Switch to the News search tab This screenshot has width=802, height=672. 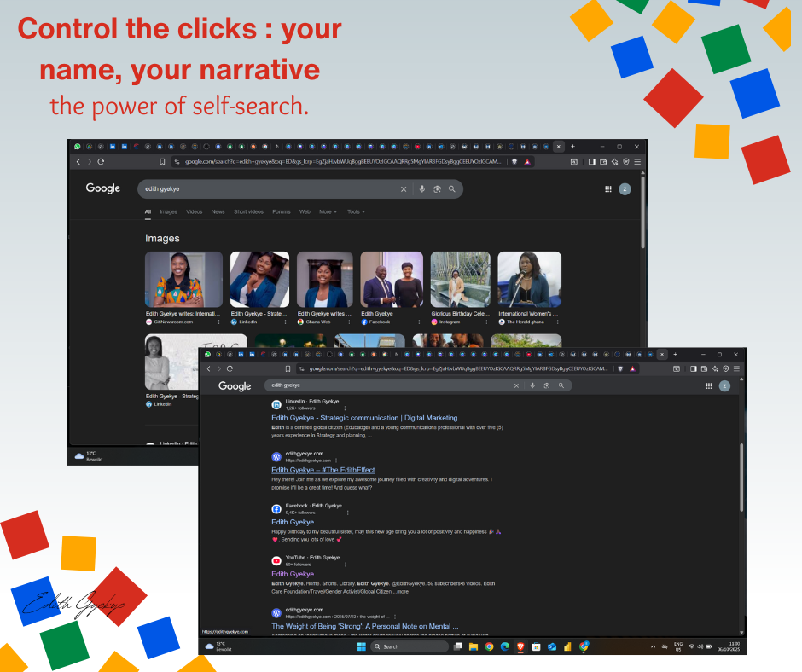coord(218,211)
